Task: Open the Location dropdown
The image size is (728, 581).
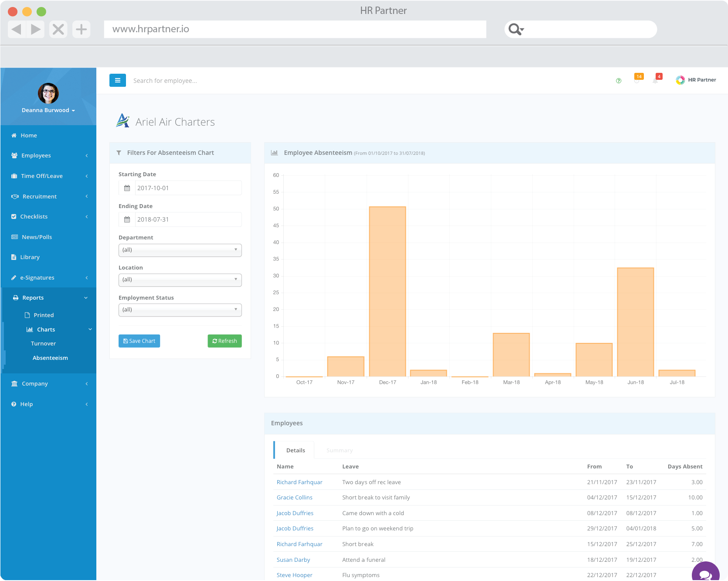Action: [x=180, y=280]
